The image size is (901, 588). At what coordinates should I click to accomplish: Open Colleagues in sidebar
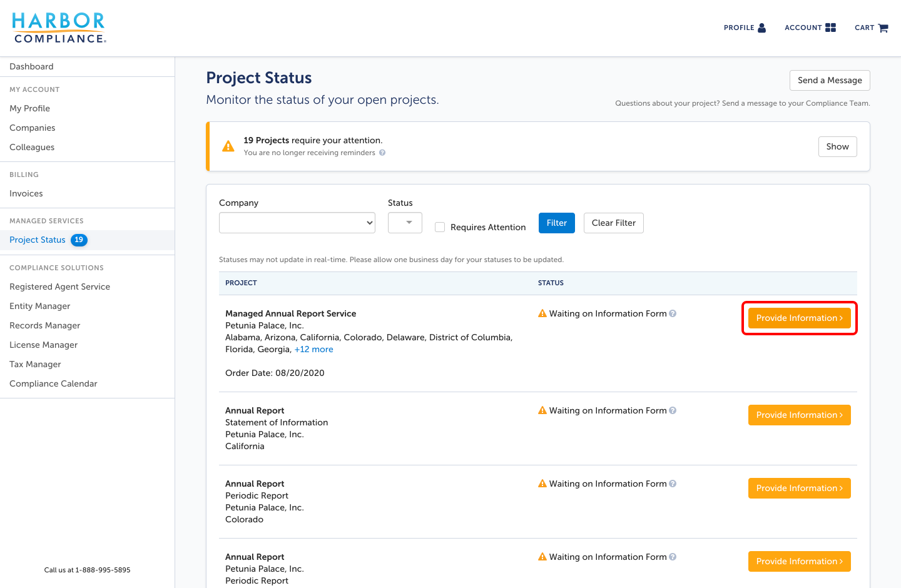coord(32,147)
